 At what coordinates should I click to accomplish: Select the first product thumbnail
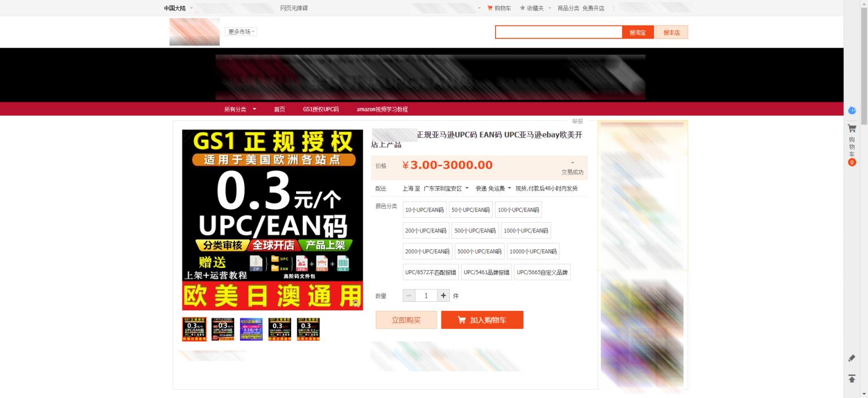[x=194, y=330]
